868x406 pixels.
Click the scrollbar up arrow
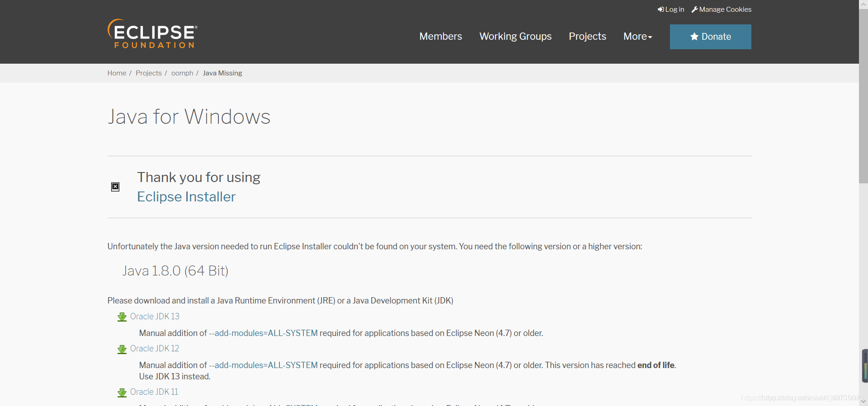tap(863, 4)
